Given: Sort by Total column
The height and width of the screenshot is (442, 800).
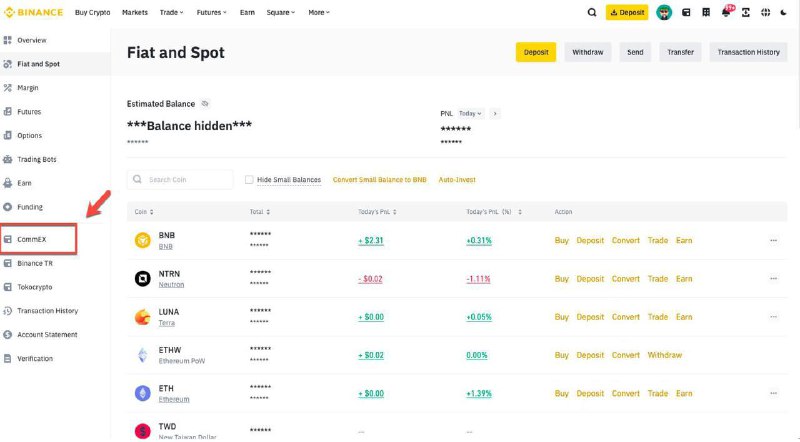Looking at the screenshot, I should tap(260, 212).
